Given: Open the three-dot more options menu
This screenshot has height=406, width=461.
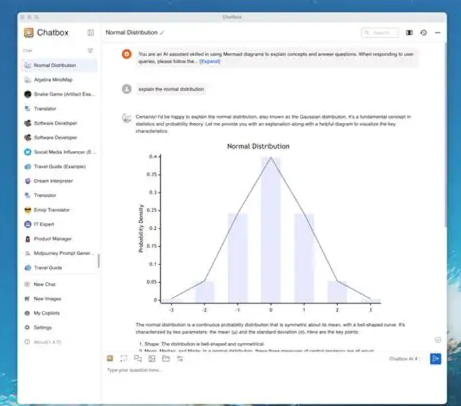Looking at the screenshot, I should tap(438, 32).
